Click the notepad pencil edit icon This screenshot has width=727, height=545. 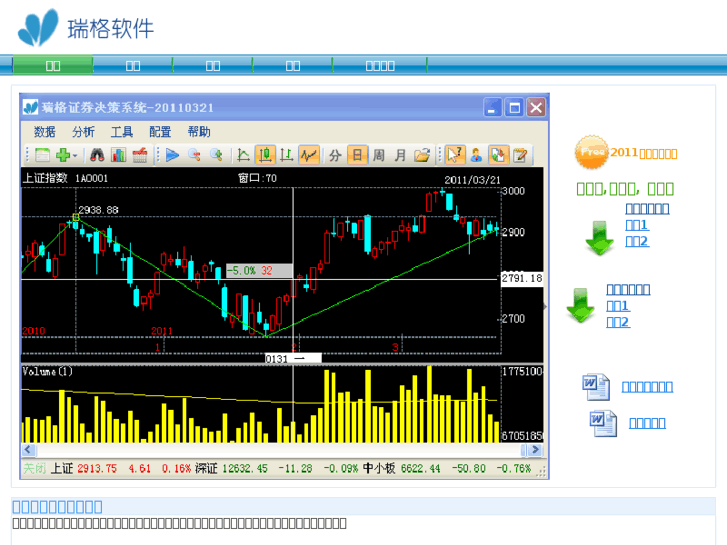pyautogui.click(x=520, y=155)
